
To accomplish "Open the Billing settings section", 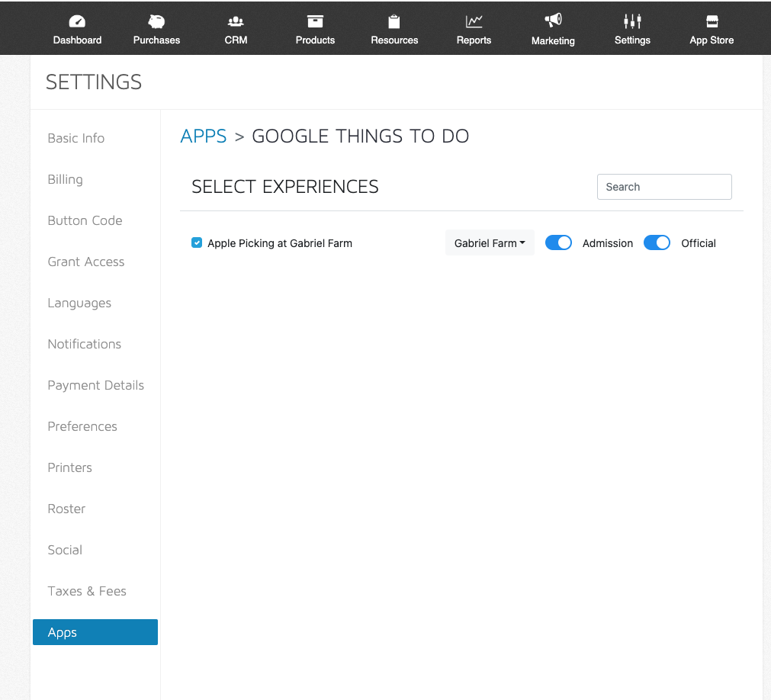I will pyautogui.click(x=66, y=179).
